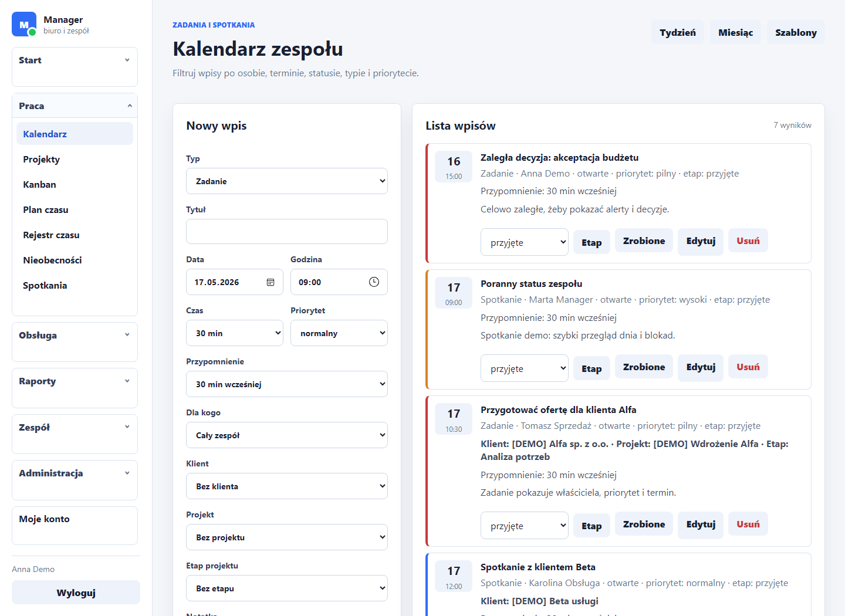845x616 pixels.
Task: Switch to Miesiąc view
Action: [x=735, y=32]
